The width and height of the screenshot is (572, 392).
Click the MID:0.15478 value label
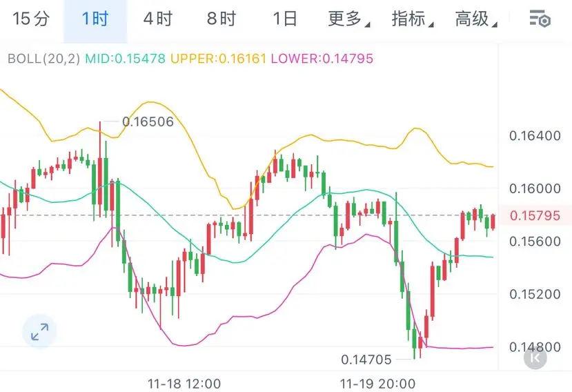pyautogui.click(x=125, y=59)
